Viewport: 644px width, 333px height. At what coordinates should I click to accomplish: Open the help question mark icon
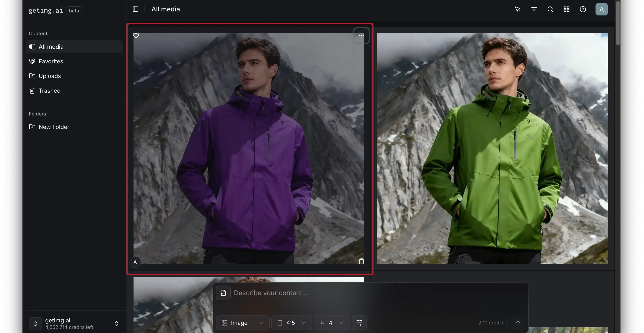click(583, 9)
